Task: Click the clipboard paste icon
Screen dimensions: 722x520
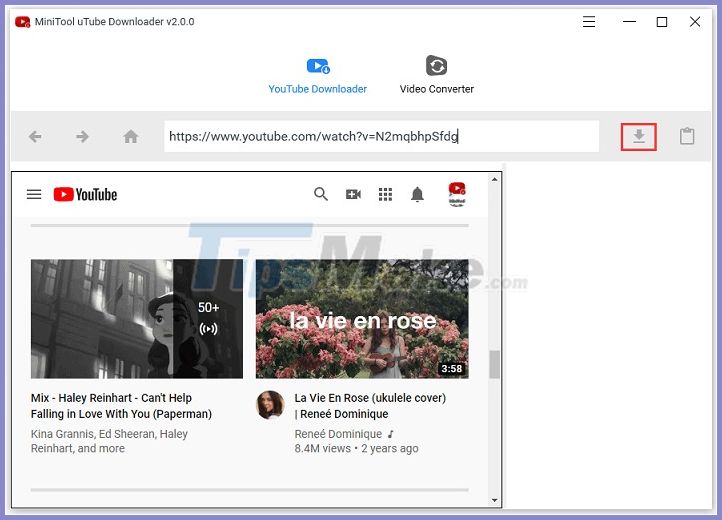Action: [687, 136]
